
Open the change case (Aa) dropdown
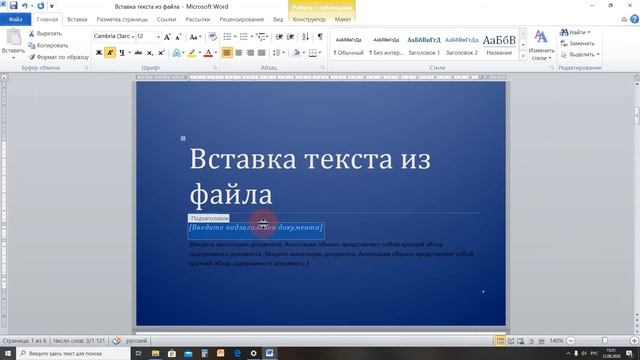coord(196,37)
